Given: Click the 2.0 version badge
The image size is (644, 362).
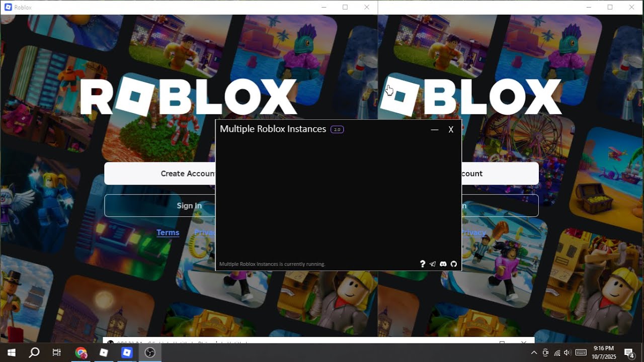Looking at the screenshot, I should [x=337, y=130].
